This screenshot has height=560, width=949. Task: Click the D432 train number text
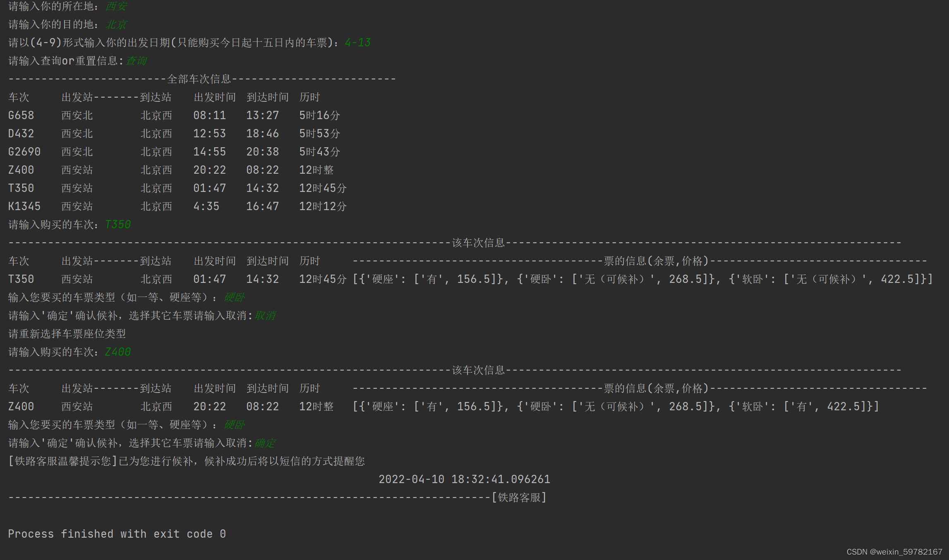pyautogui.click(x=21, y=134)
